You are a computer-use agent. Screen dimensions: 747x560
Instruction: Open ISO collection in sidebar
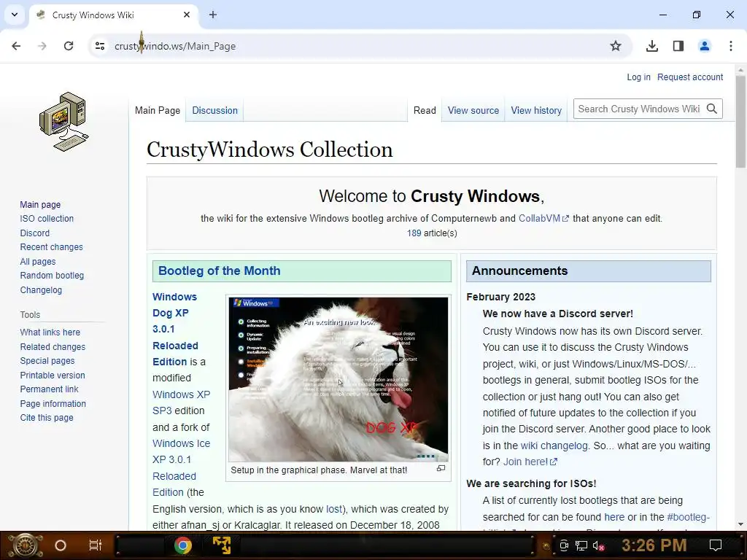coord(47,219)
